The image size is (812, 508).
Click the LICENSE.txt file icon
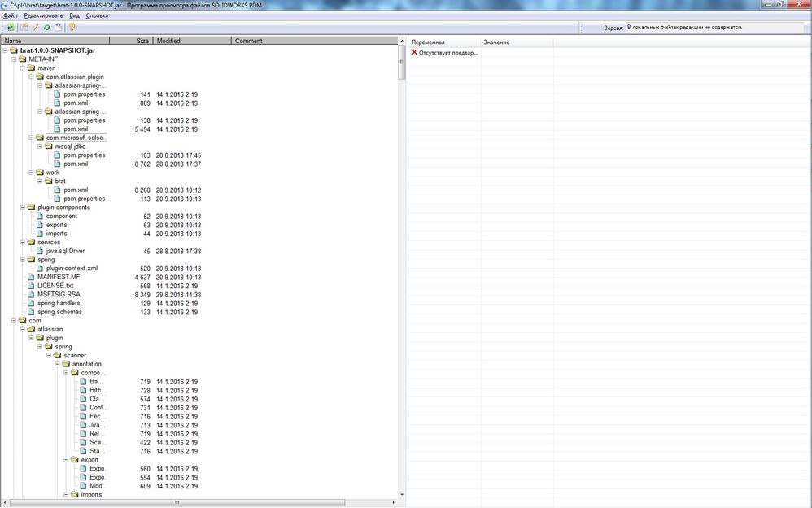coord(31,286)
